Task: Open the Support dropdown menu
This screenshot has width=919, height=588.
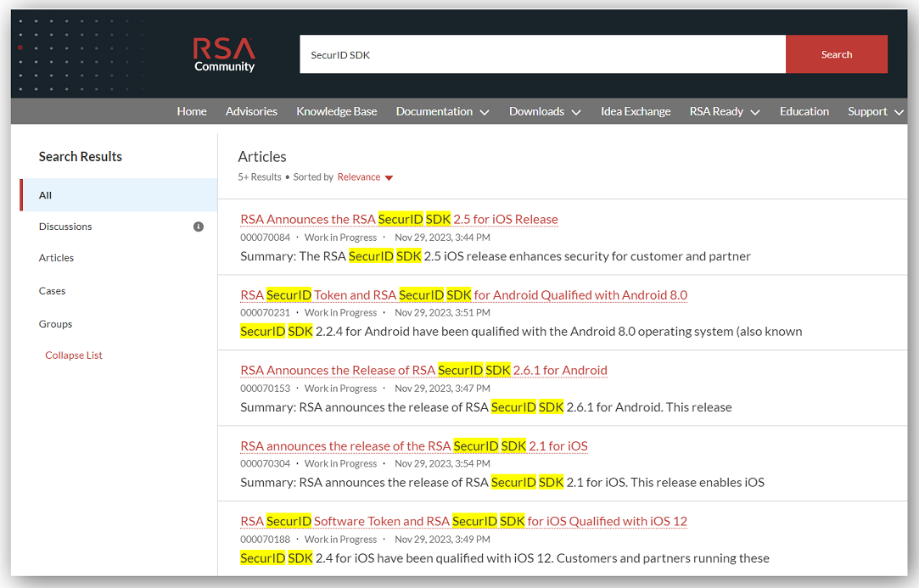Action: tap(874, 111)
